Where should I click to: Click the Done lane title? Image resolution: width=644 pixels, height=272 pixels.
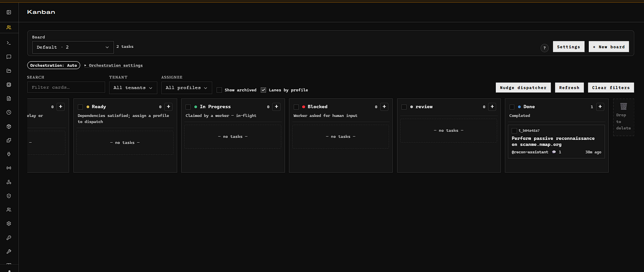(529, 107)
